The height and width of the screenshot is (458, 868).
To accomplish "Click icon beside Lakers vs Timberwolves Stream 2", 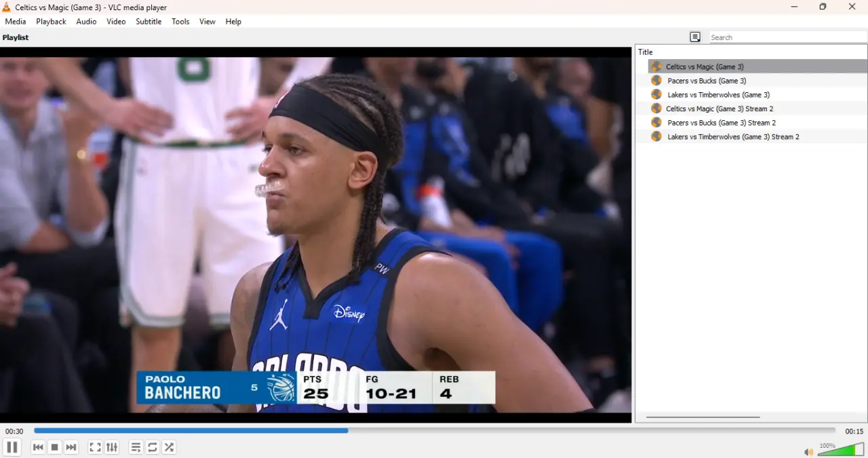I will tap(656, 136).
